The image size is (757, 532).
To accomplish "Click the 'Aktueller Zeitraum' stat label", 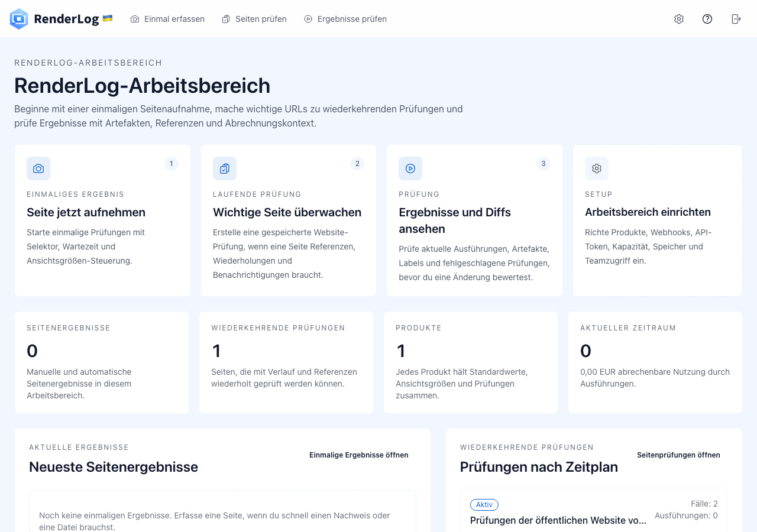I will click(x=628, y=328).
